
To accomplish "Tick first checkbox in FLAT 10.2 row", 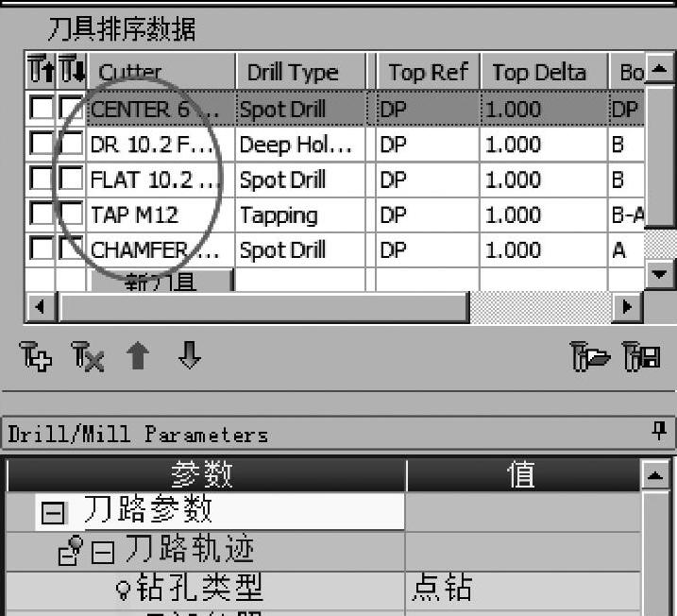I will point(42,178).
